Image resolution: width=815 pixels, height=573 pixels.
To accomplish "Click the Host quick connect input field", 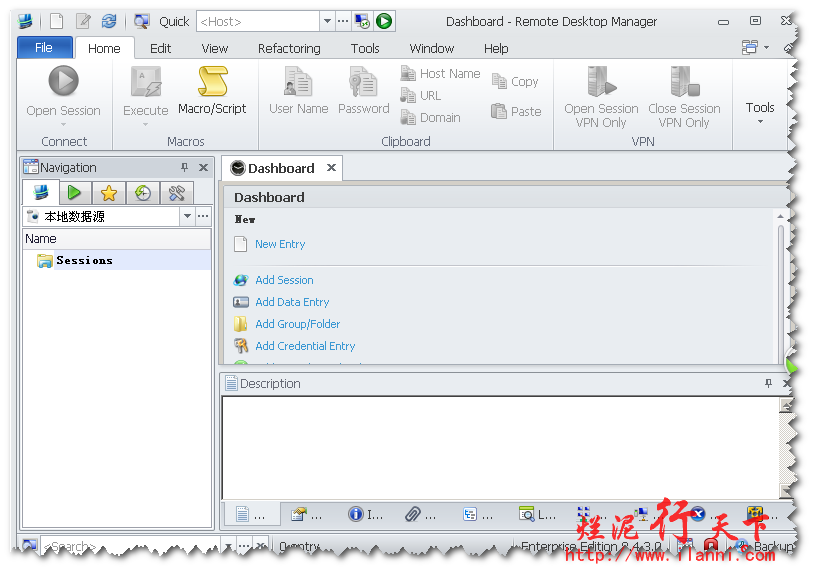I will 258,22.
